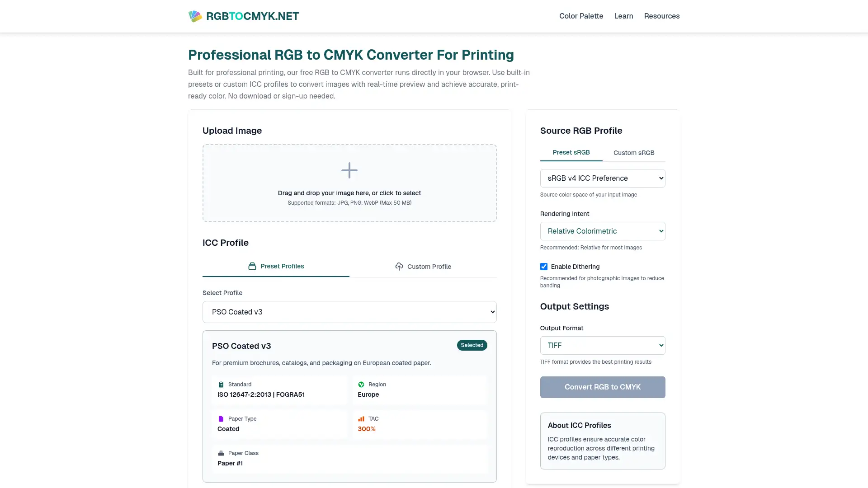Open the Rendering Intent dropdown
Image resolution: width=868 pixels, height=488 pixels.
click(603, 231)
